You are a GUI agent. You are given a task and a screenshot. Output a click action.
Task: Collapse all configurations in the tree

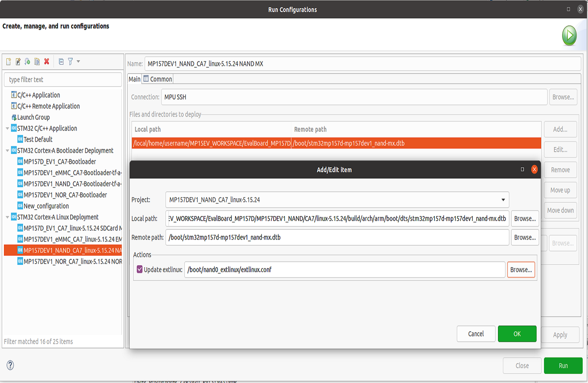61,61
